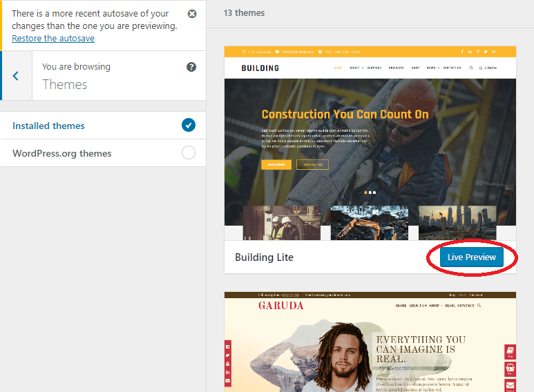534x392 pixels.
Task: Dismiss the autosave notice
Action: pyautogui.click(x=192, y=14)
